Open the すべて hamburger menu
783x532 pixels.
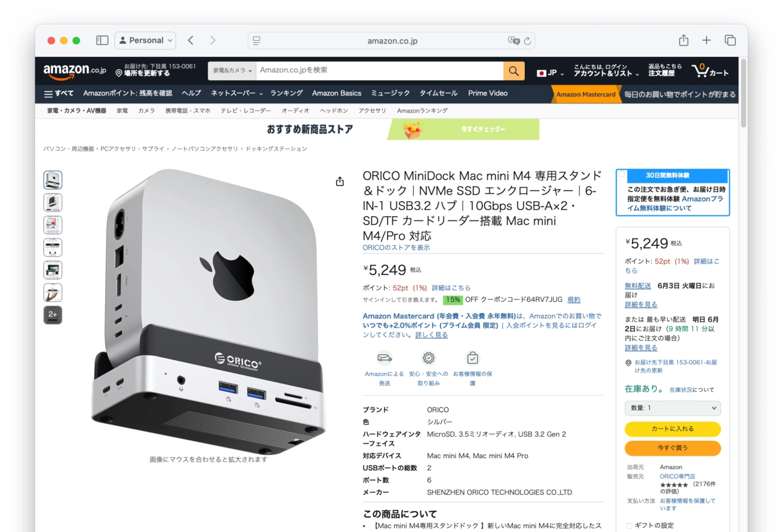coord(59,94)
